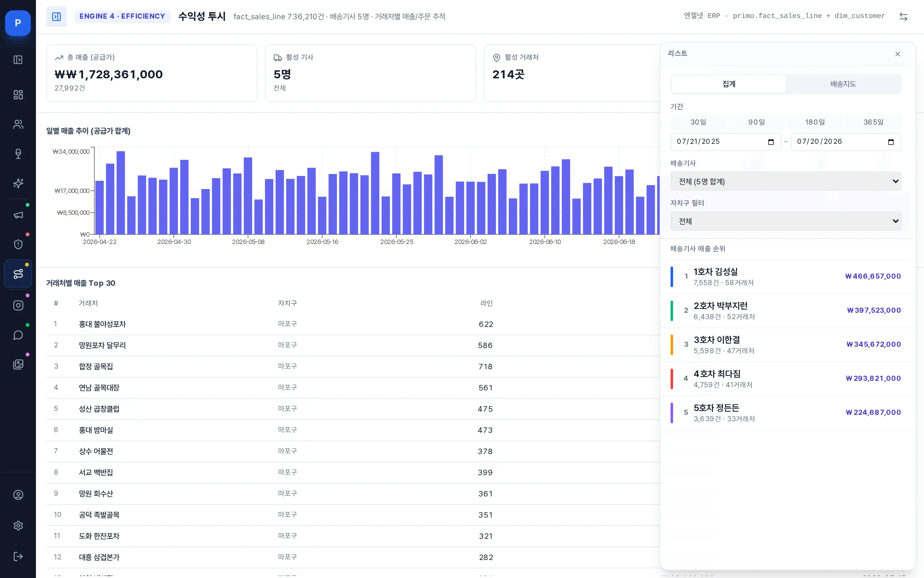Click the start date field 07/21/2025
Image resolution: width=924 pixels, height=578 pixels.
[x=725, y=142]
